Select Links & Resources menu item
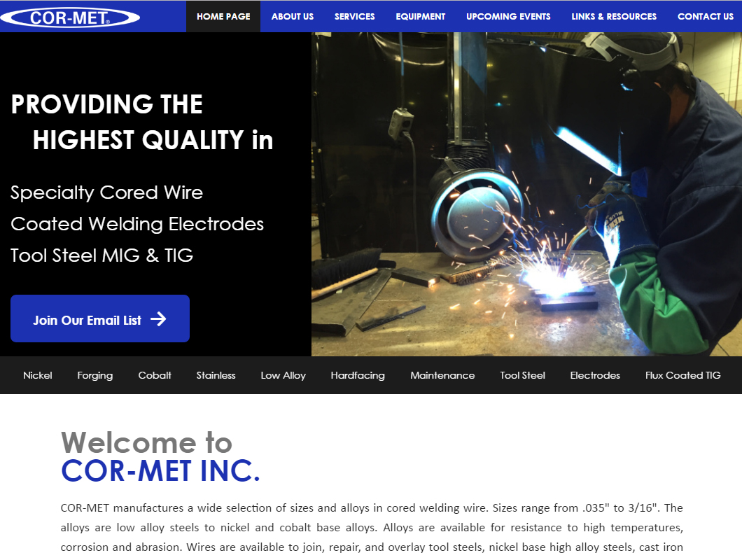Image resolution: width=742 pixels, height=560 pixels. click(x=614, y=17)
